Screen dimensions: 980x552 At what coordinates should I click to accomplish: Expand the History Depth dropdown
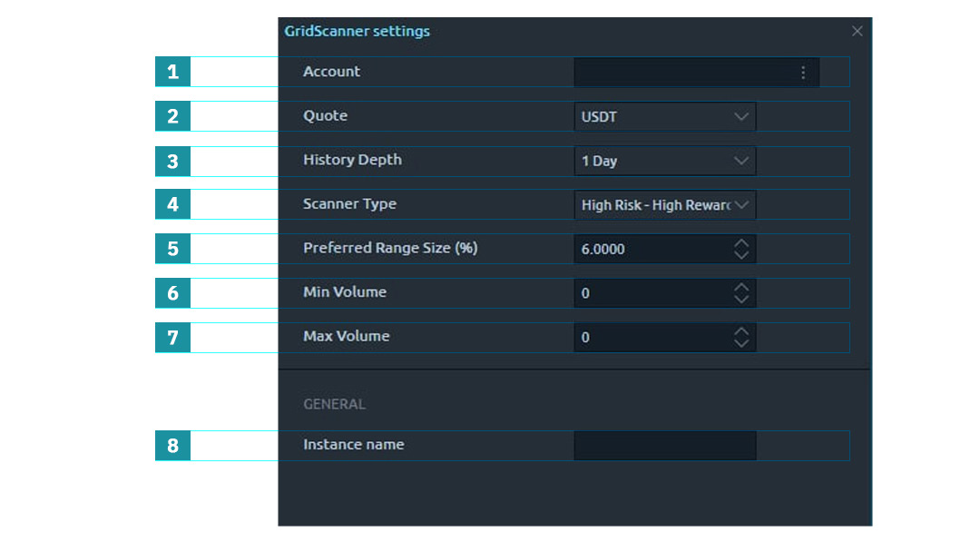pyautogui.click(x=664, y=161)
